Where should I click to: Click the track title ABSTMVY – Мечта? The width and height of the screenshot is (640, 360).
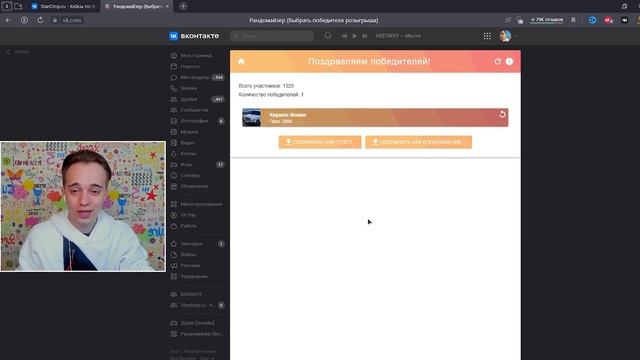pyautogui.click(x=398, y=36)
